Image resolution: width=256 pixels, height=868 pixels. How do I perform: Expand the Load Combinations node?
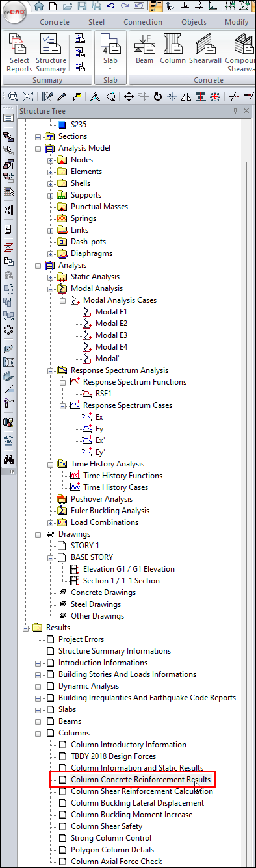pos(51,522)
